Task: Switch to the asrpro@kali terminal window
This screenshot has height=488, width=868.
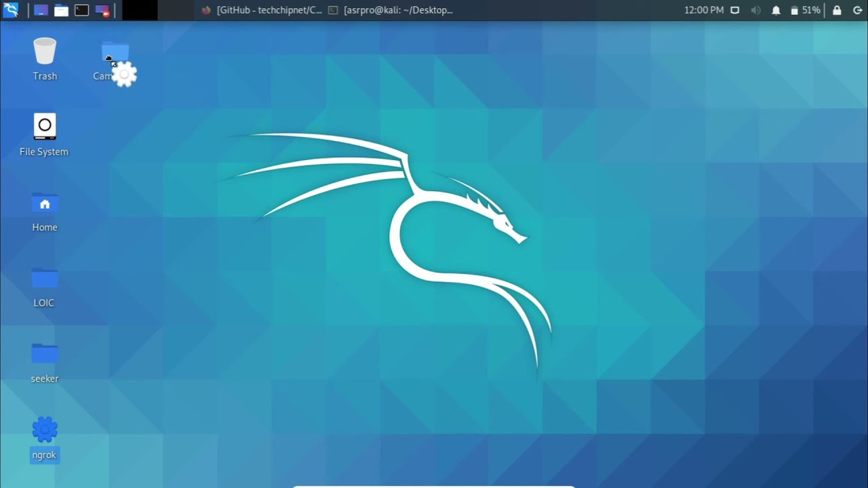Action: [390, 10]
